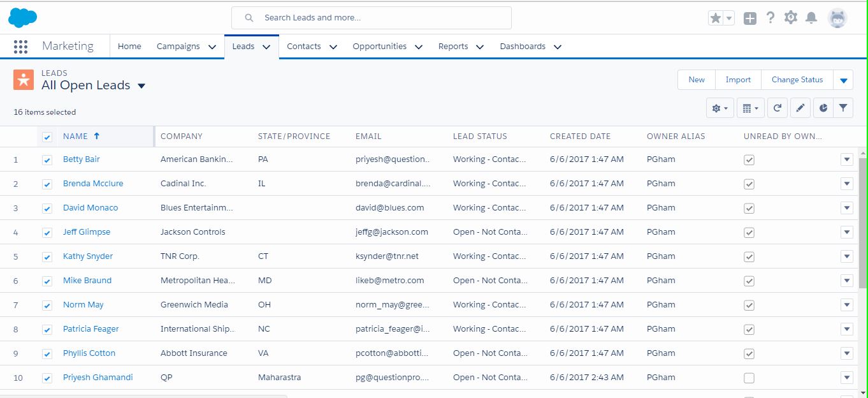This screenshot has width=868, height=398.
Task: Expand the Opportunities tab dropdown chevron
Action: pyautogui.click(x=419, y=47)
